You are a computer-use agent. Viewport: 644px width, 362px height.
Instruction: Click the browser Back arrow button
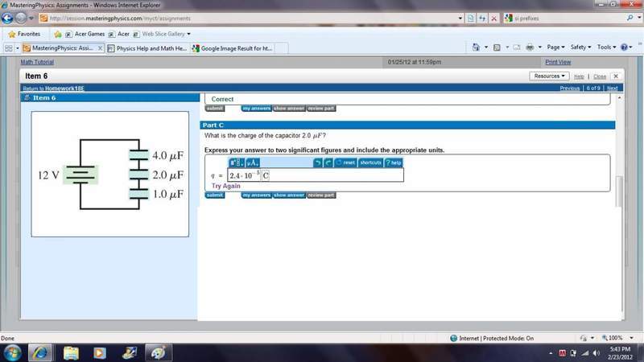(7, 18)
